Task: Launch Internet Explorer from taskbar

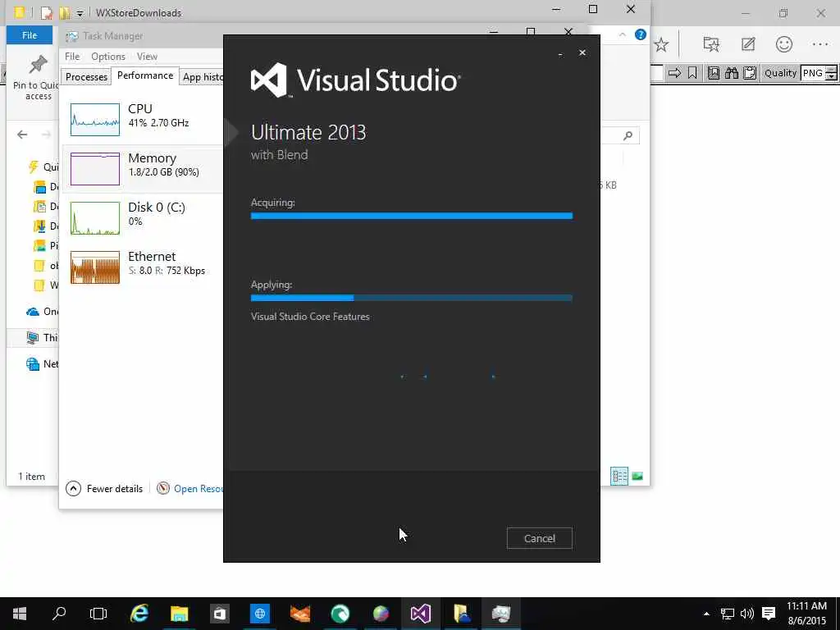Action: [139, 614]
